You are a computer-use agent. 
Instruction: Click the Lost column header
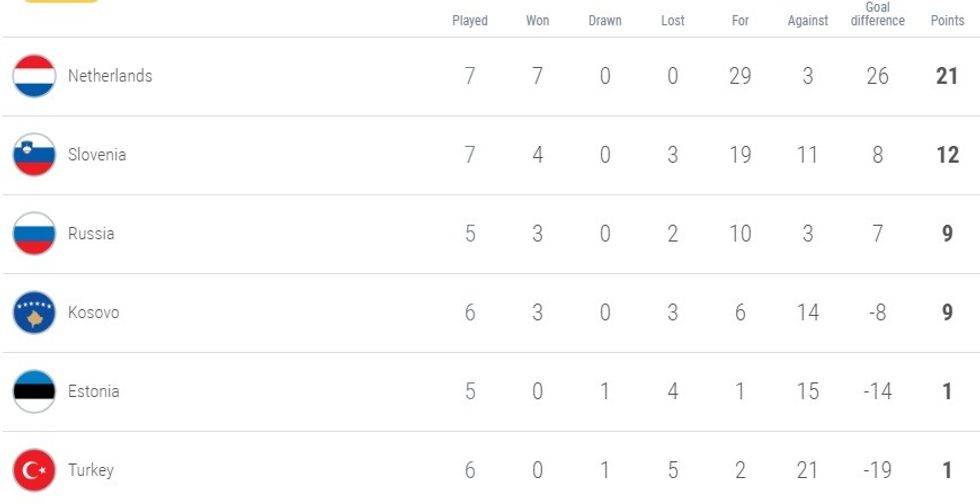[673, 21]
